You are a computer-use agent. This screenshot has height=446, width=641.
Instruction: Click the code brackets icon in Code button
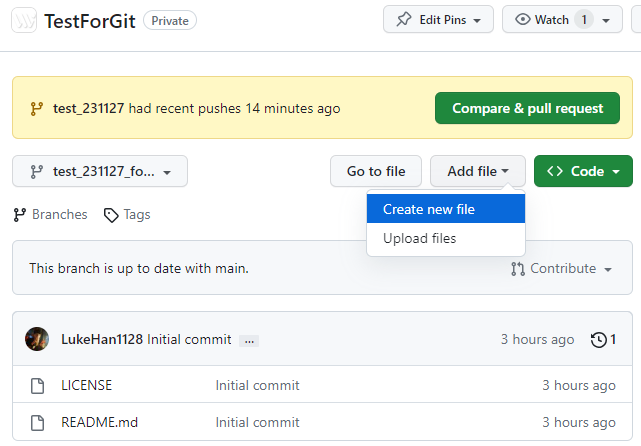click(555, 171)
